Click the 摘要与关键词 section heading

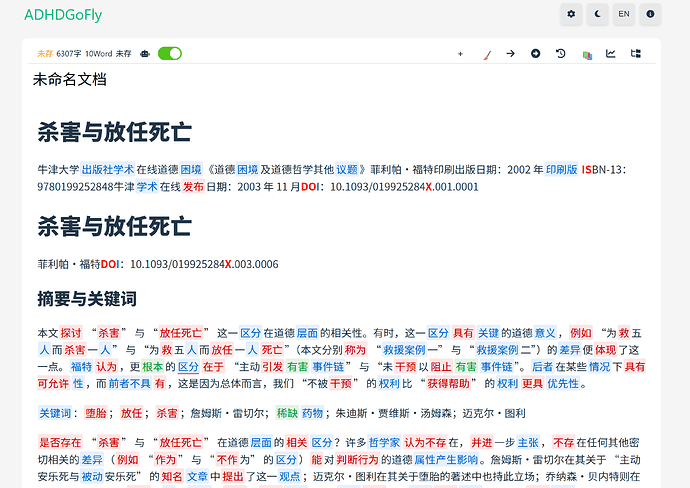(x=86, y=299)
